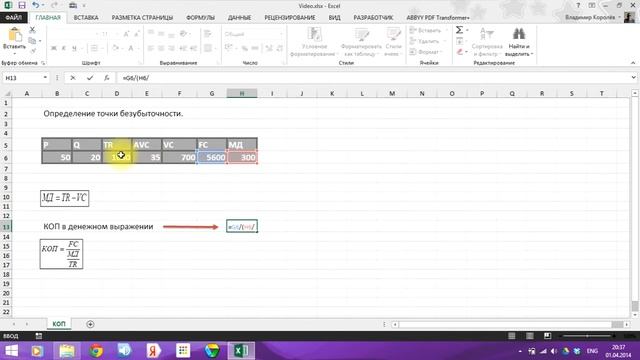The image size is (640, 360).
Task: Click the volume icon in system tray
Action: pos(554,351)
